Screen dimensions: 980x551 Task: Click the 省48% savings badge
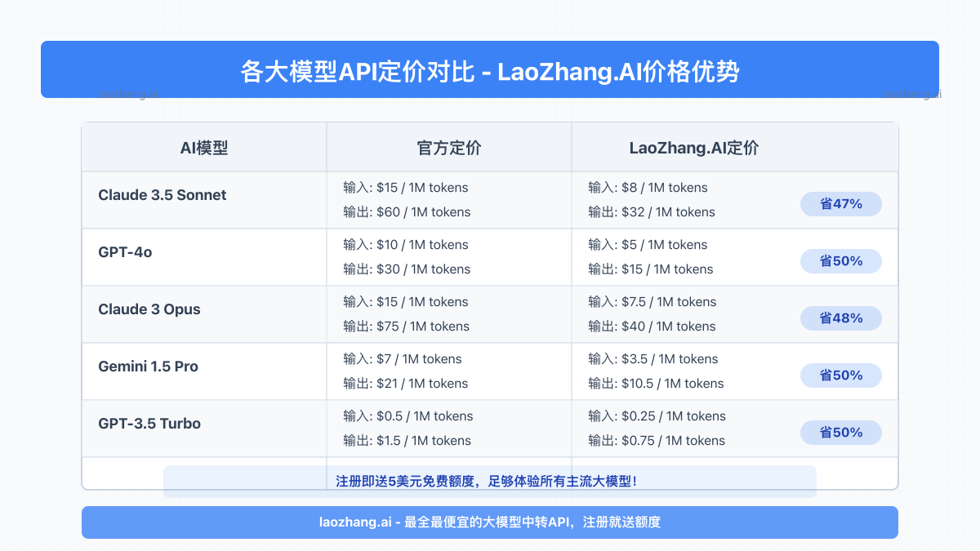841,318
